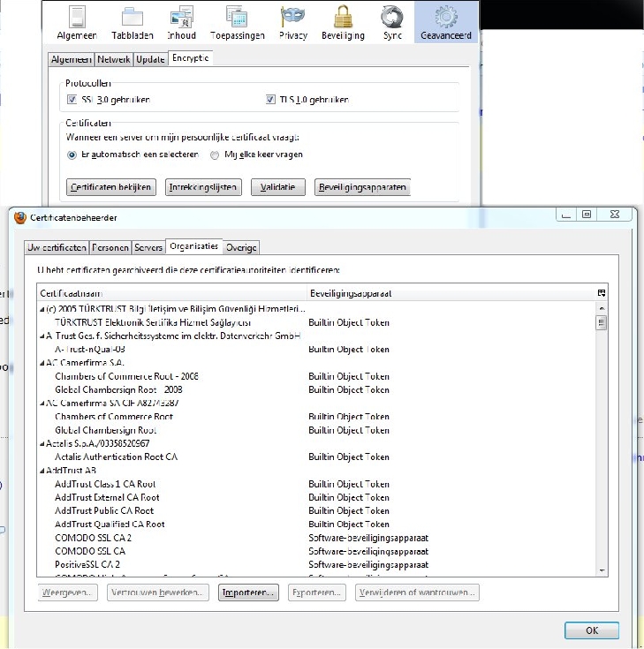Switch to Servers tab
This screenshot has height=649, width=644.
tap(148, 247)
